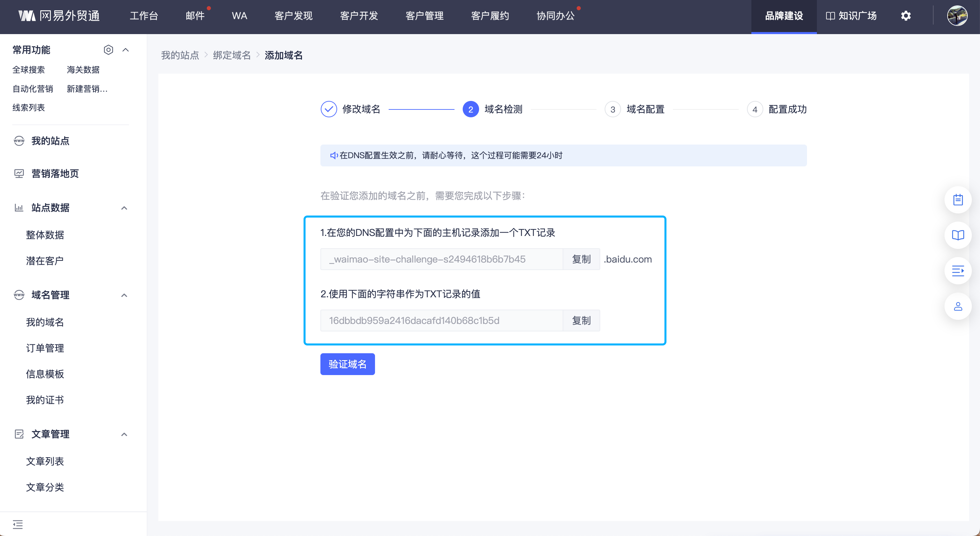Click the hexagon settings icon beside 常用功能
Screen dimensions: 980x536
tap(109, 50)
